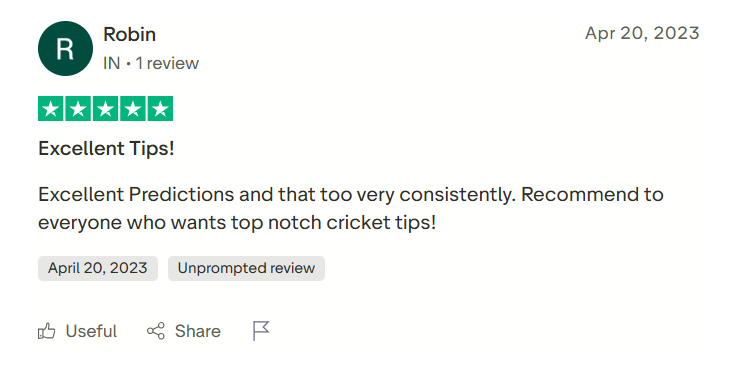Click the fourth green rating star

click(x=133, y=109)
